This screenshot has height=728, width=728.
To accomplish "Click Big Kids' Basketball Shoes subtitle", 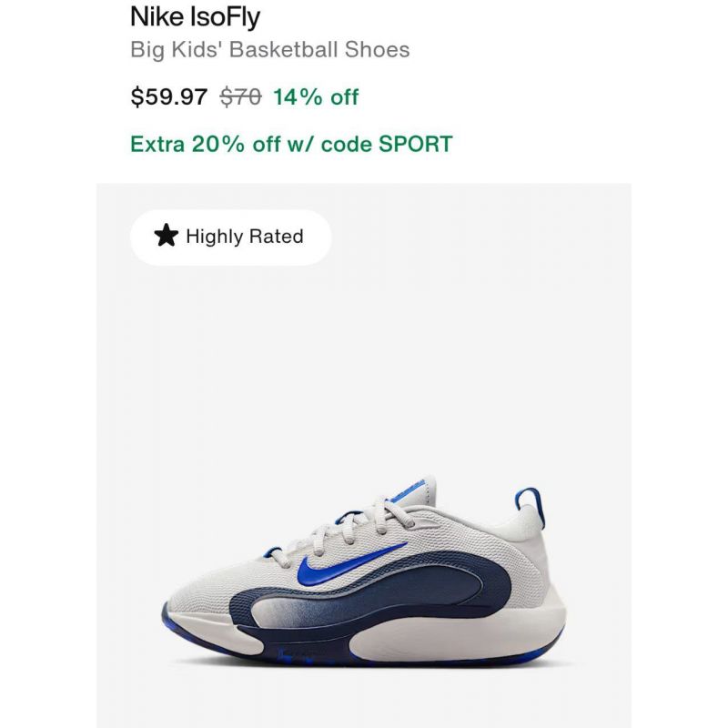I will [269, 50].
